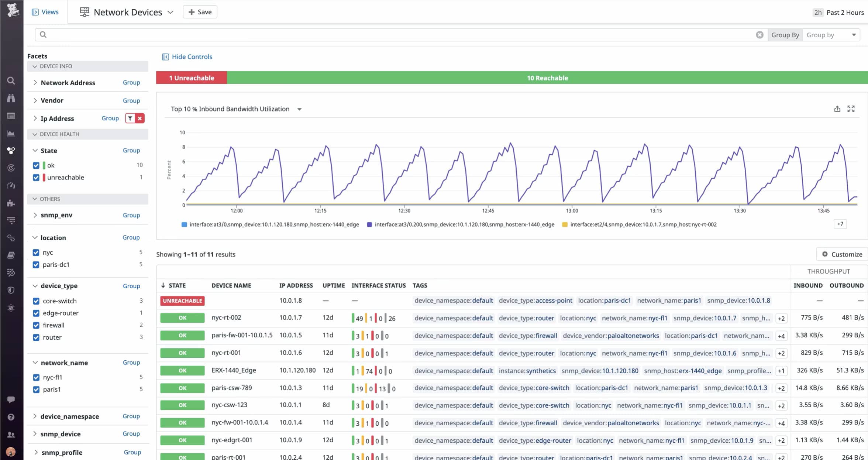868x460 pixels.
Task: Collapse the DEVICE HEALTH facet section
Action: [34, 134]
